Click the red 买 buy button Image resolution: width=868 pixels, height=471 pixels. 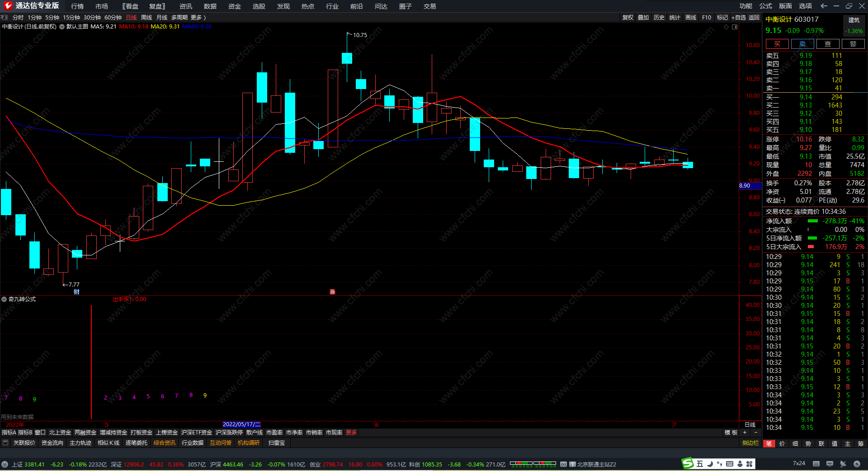pyautogui.click(x=777, y=44)
